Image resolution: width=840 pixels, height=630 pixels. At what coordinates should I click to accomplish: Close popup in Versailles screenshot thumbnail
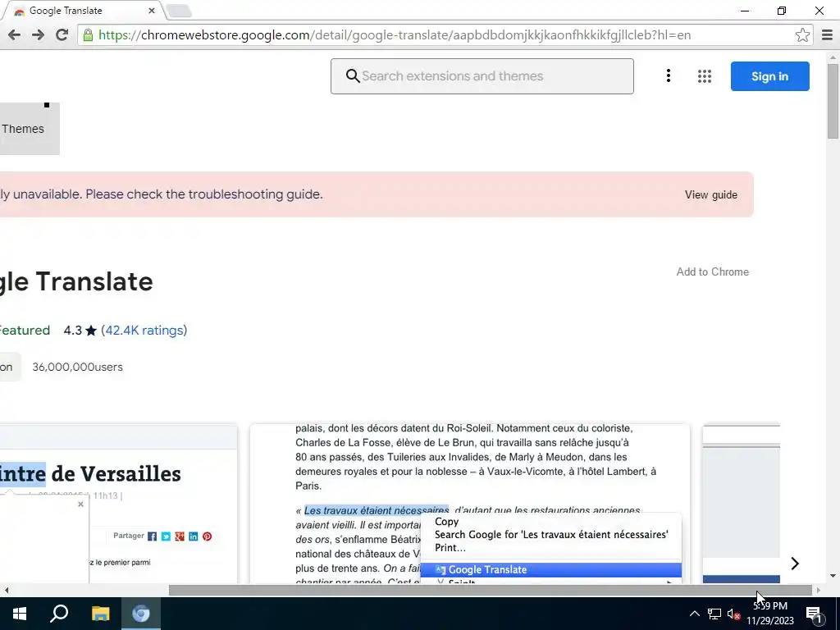pyautogui.click(x=80, y=504)
